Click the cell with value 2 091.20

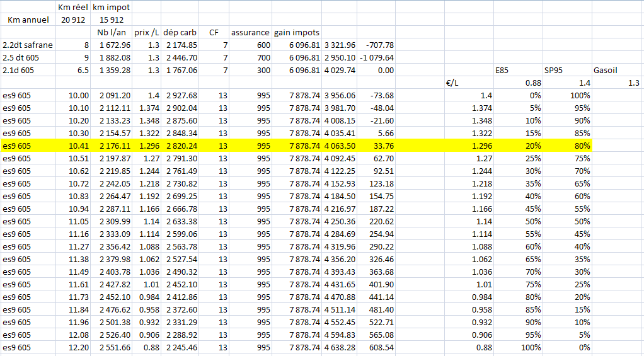(x=112, y=96)
